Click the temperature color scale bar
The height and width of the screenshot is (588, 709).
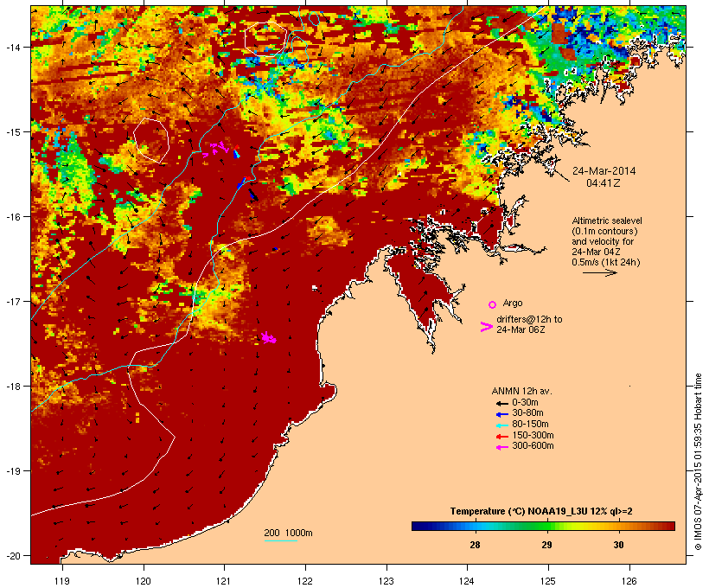pyautogui.click(x=543, y=526)
